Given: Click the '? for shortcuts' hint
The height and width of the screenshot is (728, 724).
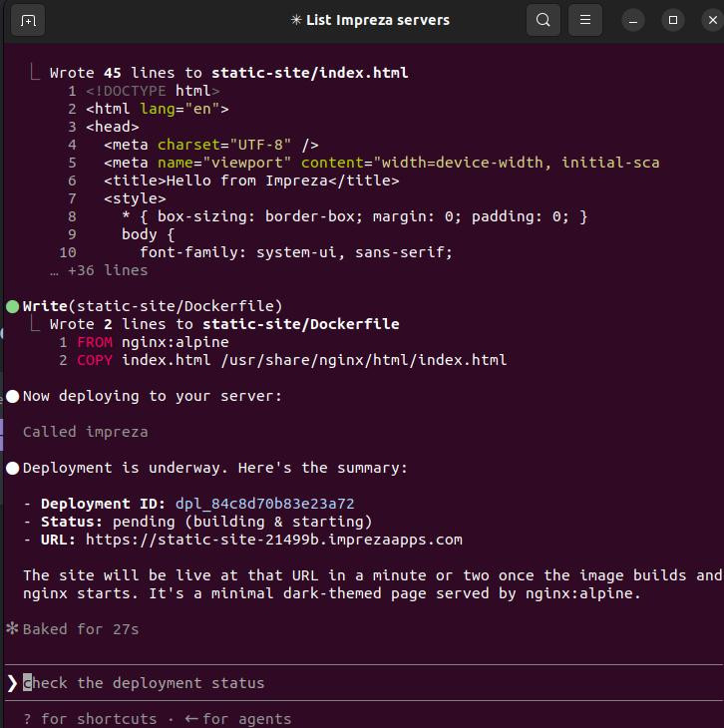Looking at the screenshot, I should [x=90, y=719].
